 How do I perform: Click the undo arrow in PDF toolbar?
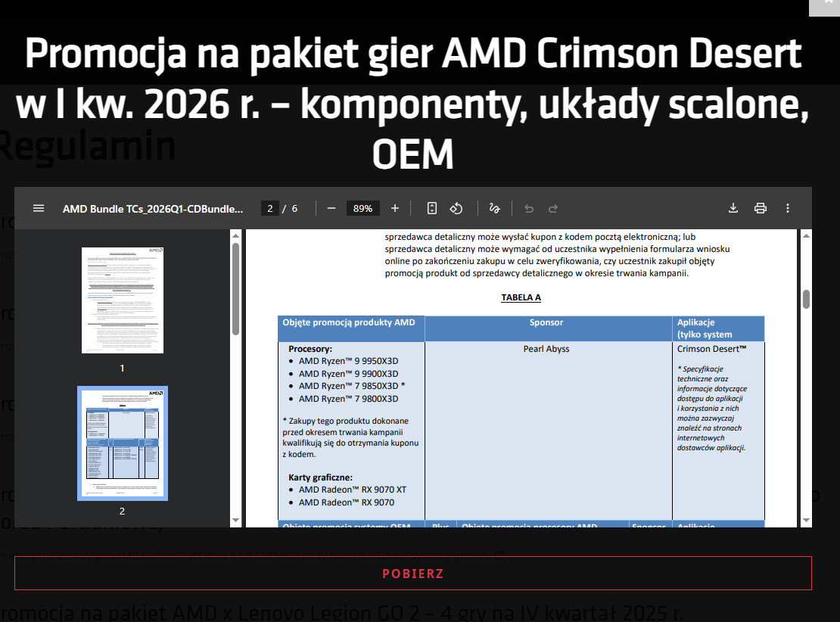coord(529,208)
